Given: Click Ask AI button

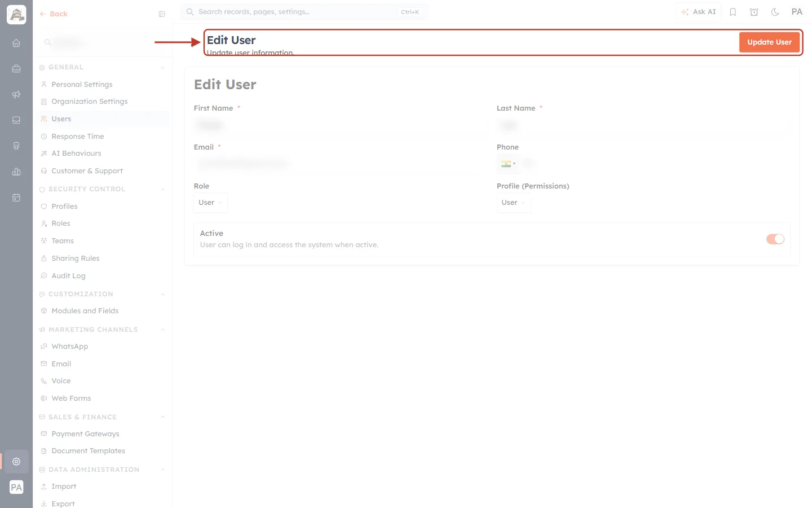Looking at the screenshot, I should [x=698, y=12].
